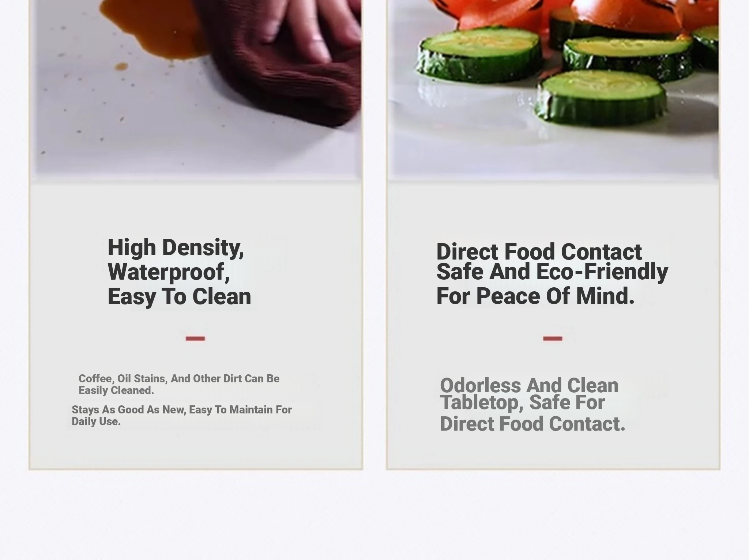
Task: Click the orange sauce spill in the photo
Action: click(x=154, y=29)
